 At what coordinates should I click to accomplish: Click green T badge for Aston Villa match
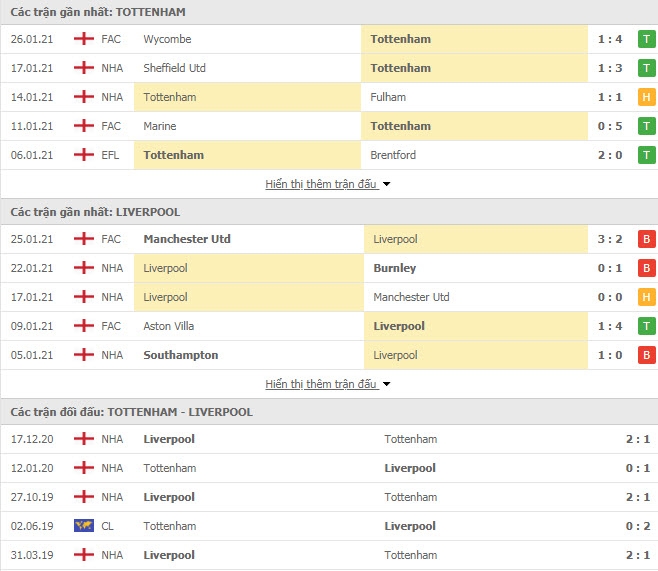click(x=646, y=326)
